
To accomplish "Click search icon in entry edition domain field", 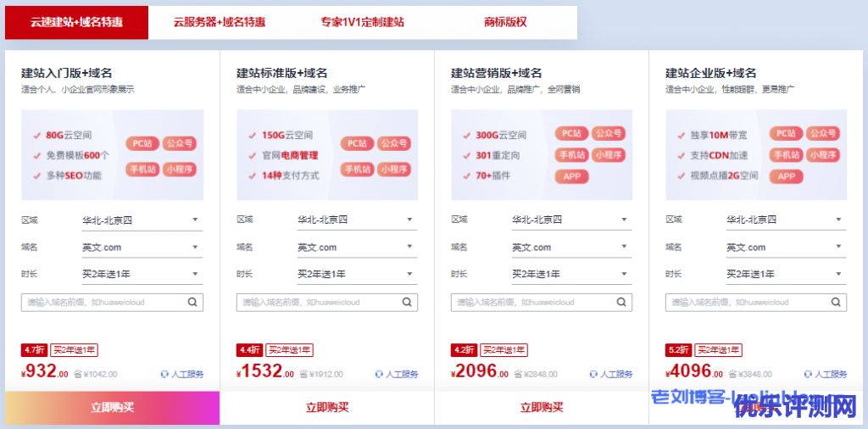I will (x=193, y=302).
